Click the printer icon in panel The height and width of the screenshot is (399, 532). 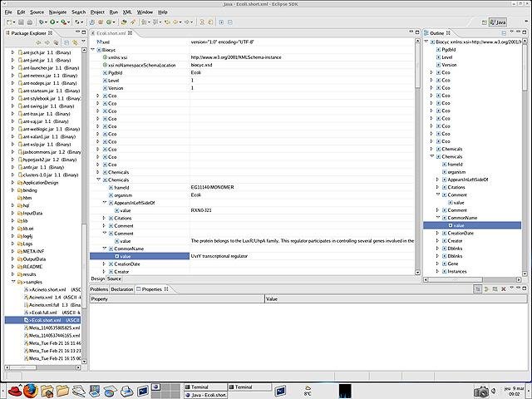(x=126, y=392)
